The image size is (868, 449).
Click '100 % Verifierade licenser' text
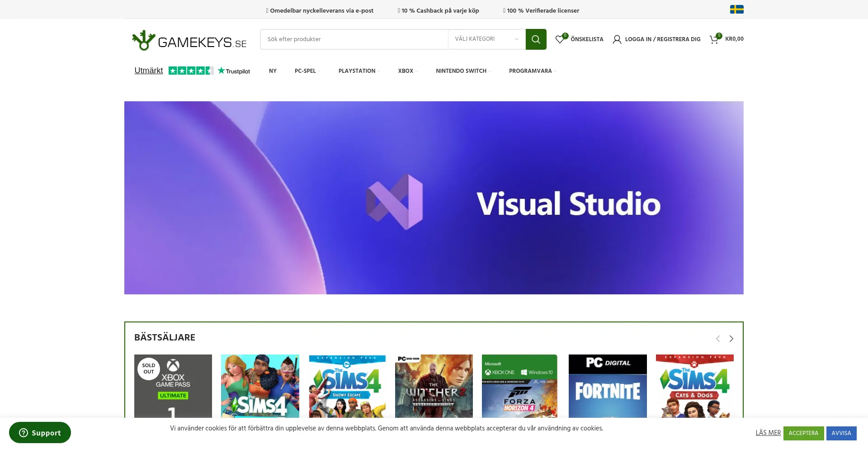tap(543, 10)
